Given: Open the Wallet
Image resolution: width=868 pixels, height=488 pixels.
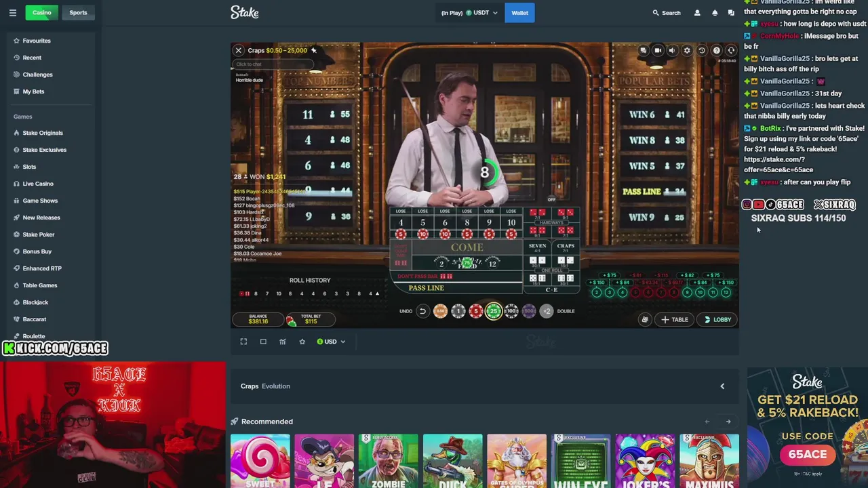Looking at the screenshot, I should point(519,12).
